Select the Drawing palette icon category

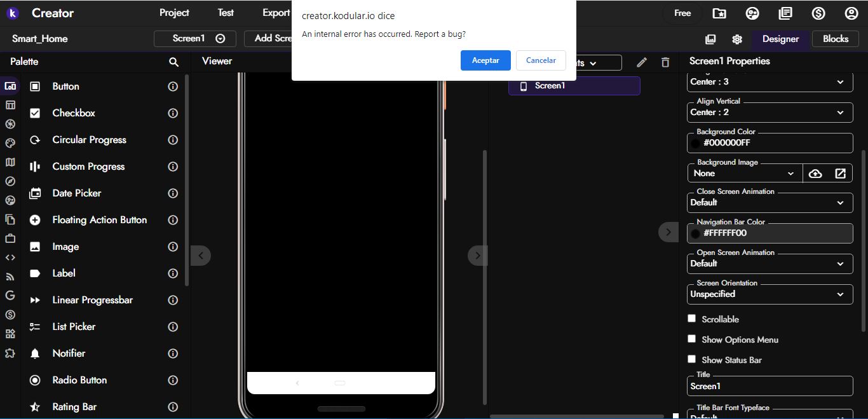click(x=10, y=143)
